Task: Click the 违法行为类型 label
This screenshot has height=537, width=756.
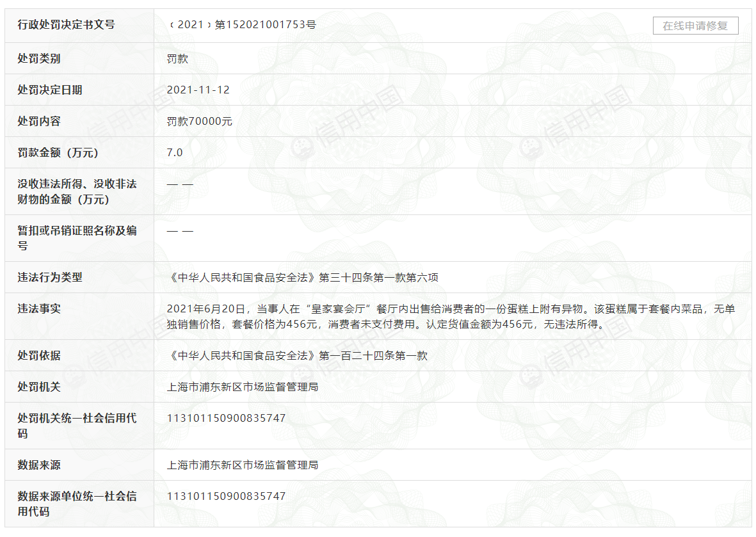Action: coord(50,277)
